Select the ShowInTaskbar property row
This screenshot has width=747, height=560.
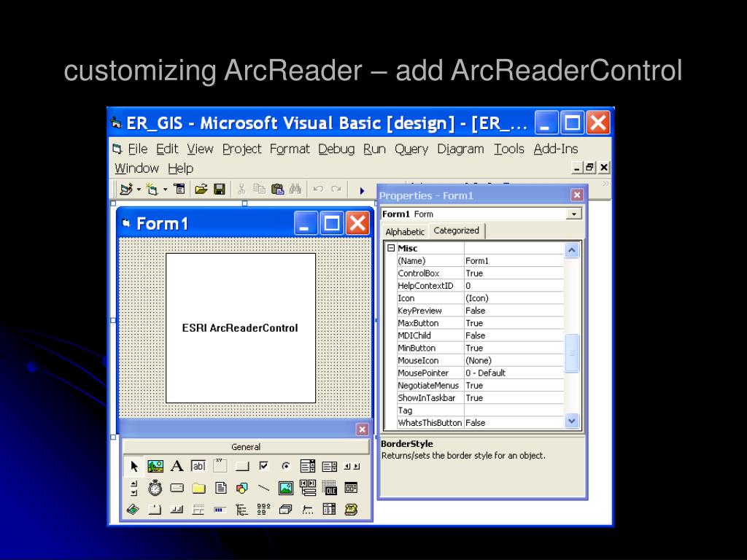pyautogui.click(x=480, y=397)
